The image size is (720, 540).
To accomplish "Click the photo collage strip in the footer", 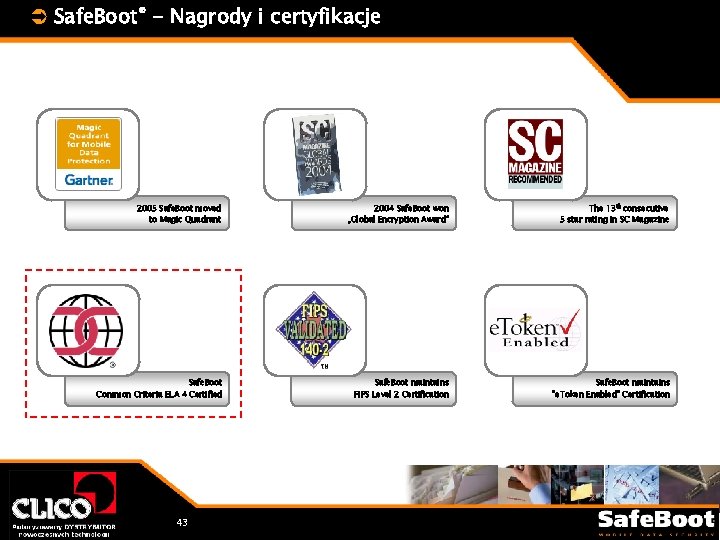I will point(563,485).
